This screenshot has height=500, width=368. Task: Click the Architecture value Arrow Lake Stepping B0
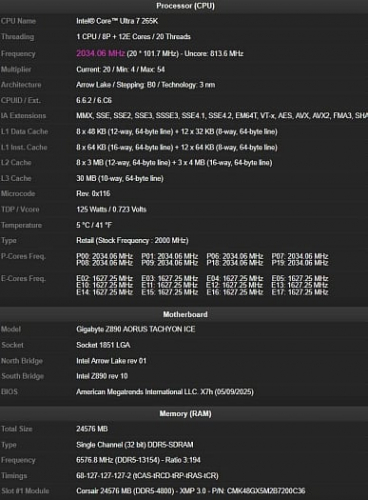click(145, 85)
